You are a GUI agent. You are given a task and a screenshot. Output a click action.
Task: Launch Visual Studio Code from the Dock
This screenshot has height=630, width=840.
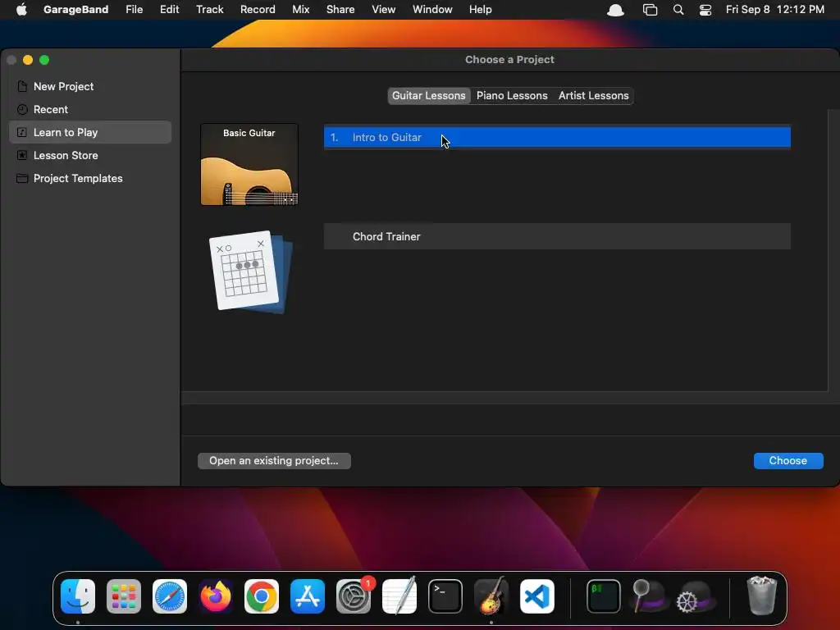click(x=537, y=596)
